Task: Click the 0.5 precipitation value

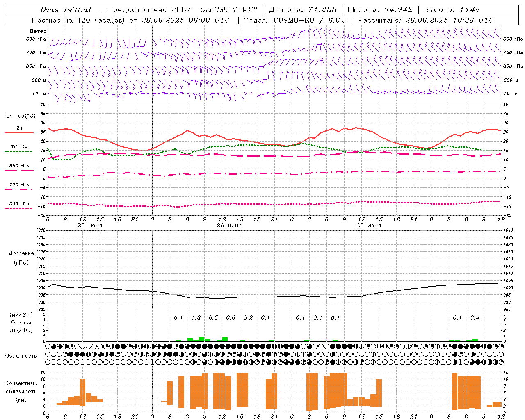Action: tap(213, 318)
